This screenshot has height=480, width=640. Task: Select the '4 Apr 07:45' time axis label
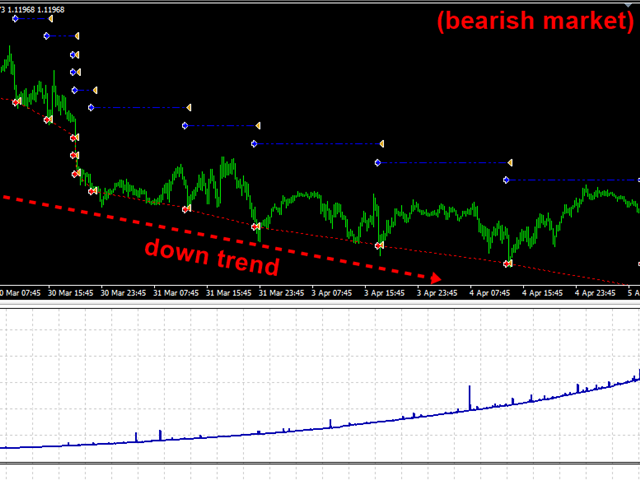coord(490,293)
